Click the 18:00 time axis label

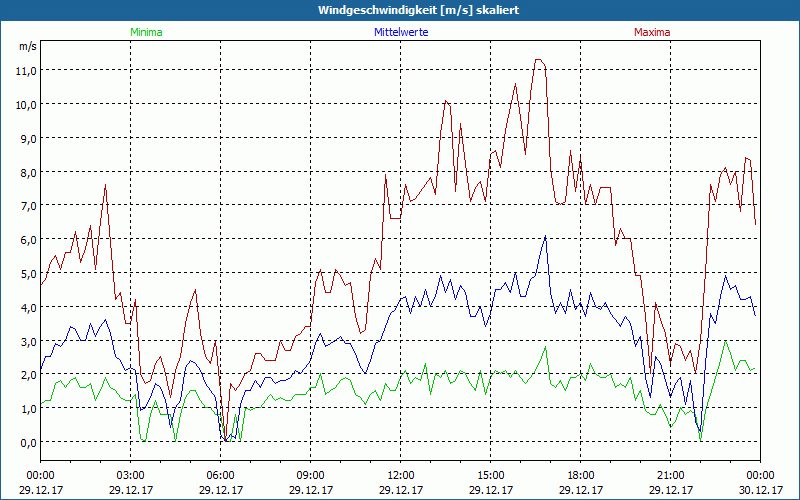point(580,475)
